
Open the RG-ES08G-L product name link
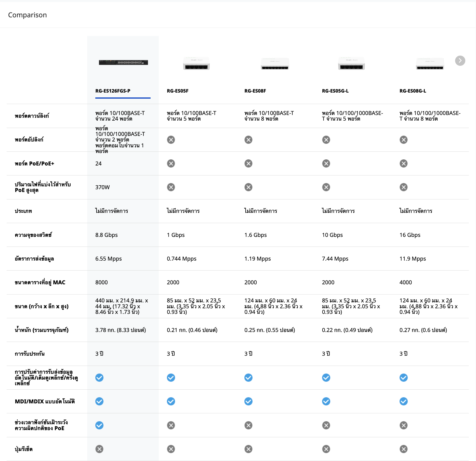point(413,91)
